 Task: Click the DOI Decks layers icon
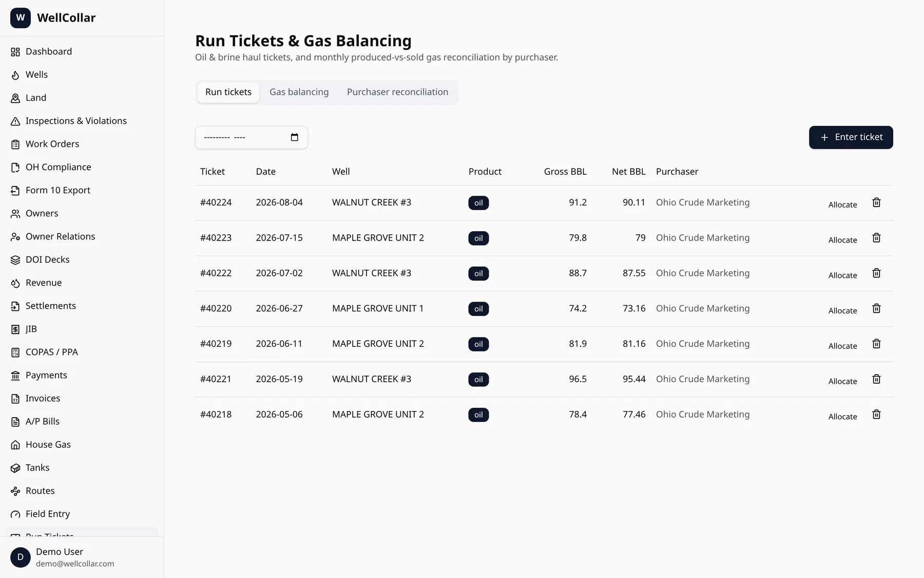pos(15,260)
